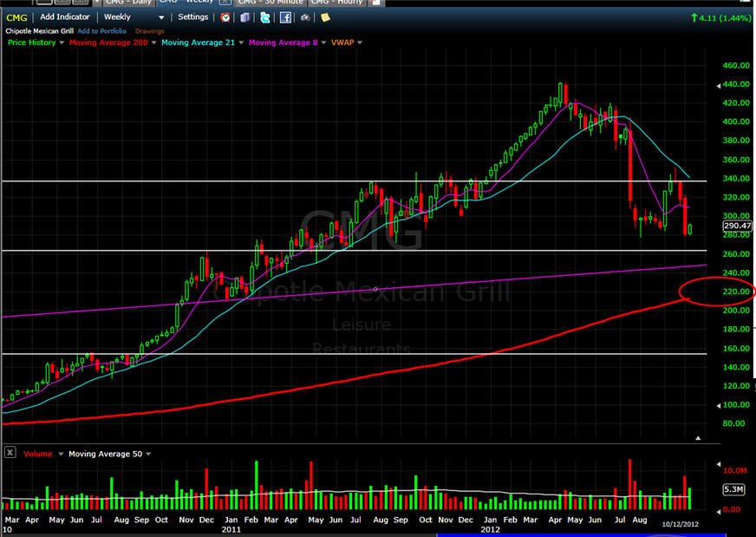Click the 460.00 price axis label
The height and width of the screenshot is (537, 756).
pos(736,65)
